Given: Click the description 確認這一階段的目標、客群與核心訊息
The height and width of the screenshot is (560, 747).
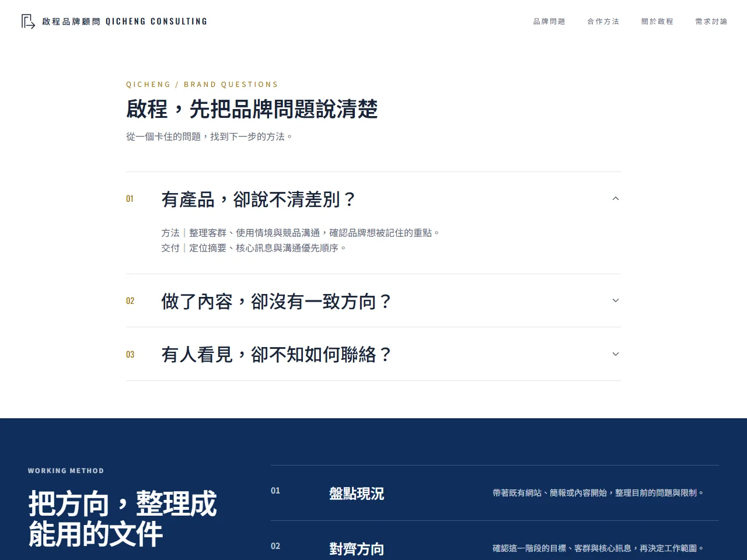Looking at the screenshot, I should point(598,548).
